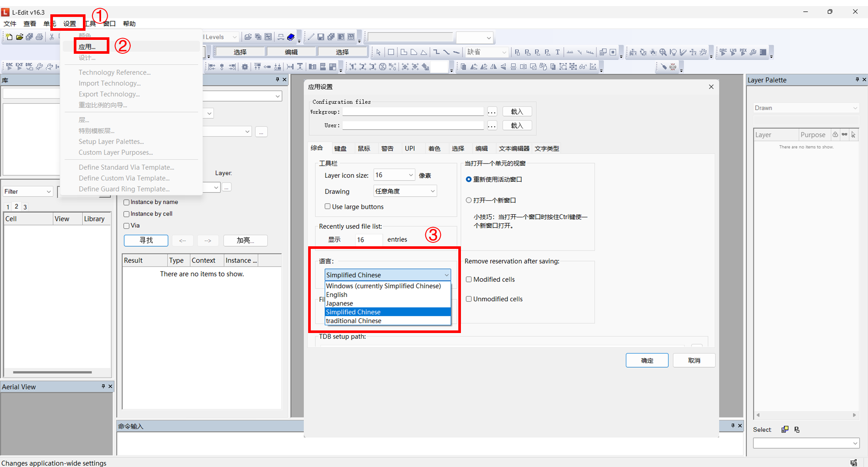868x467 pixels.
Task: Click 载入 button beside Workgroup
Action: pos(517,111)
